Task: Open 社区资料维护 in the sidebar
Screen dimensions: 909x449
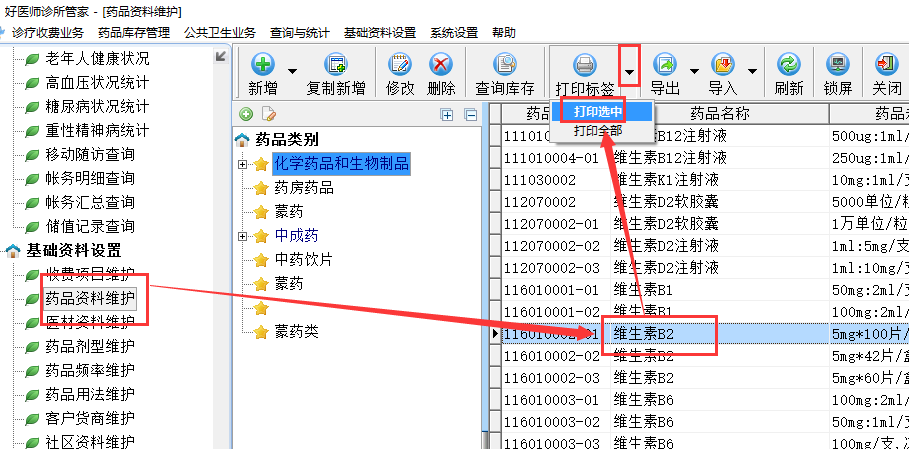Action: [90, 441]
